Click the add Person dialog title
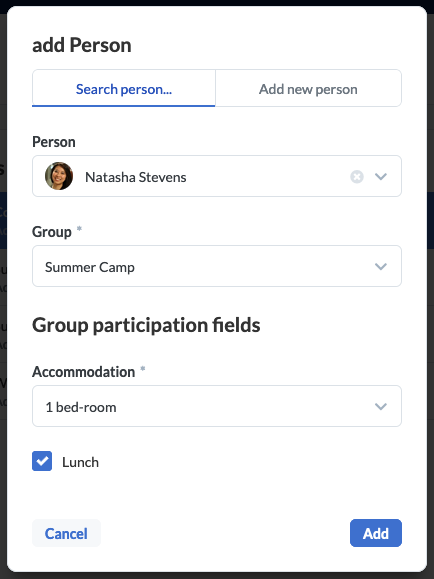This screenshot has height=579, width=434. click(x=82, y=45)
